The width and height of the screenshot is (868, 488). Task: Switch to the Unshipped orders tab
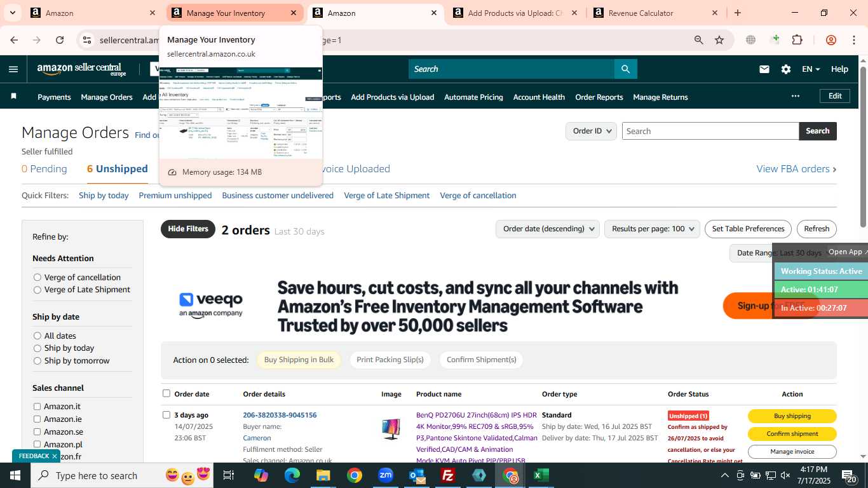[x=118, y=169]
